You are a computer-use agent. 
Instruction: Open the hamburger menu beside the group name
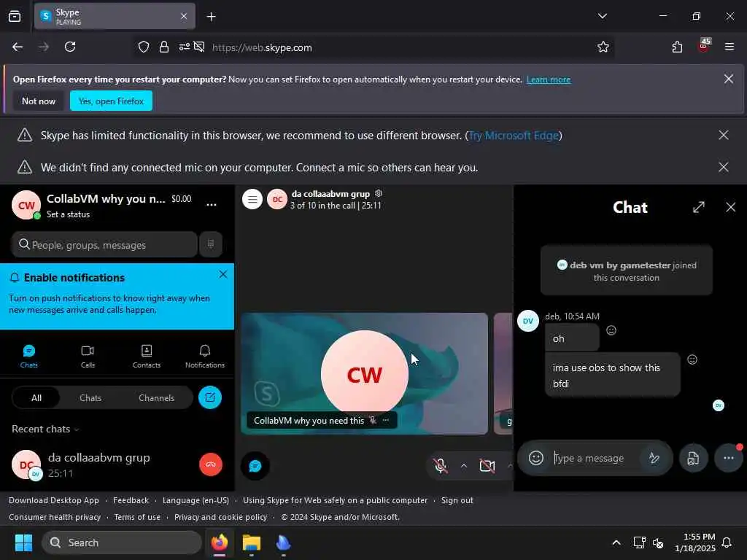pyautogui.click(x=252, y=200)
